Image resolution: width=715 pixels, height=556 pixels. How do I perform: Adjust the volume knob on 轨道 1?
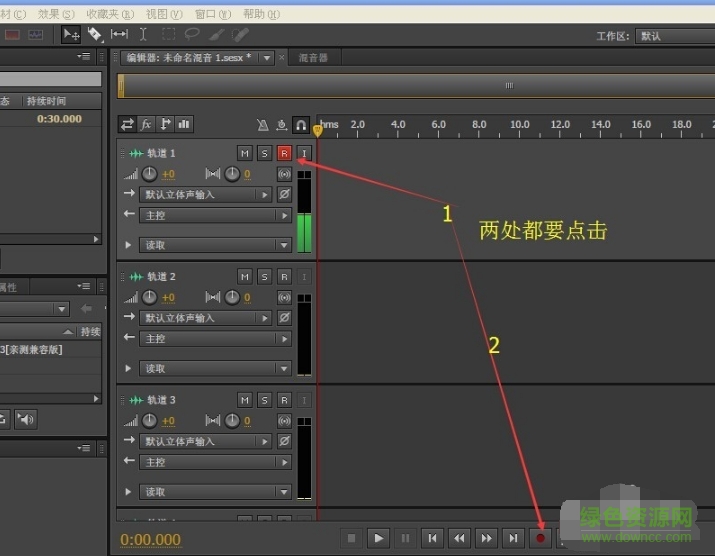(150, 174)
